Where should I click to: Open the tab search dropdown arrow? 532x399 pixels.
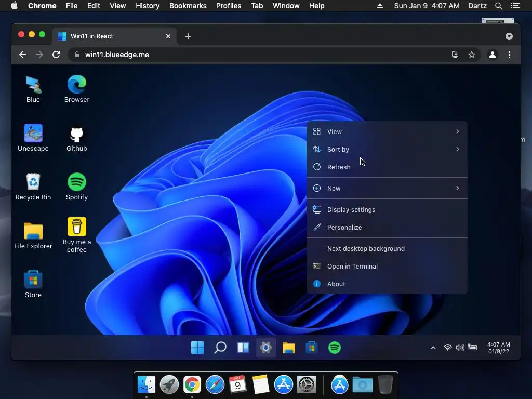point(509,36)
